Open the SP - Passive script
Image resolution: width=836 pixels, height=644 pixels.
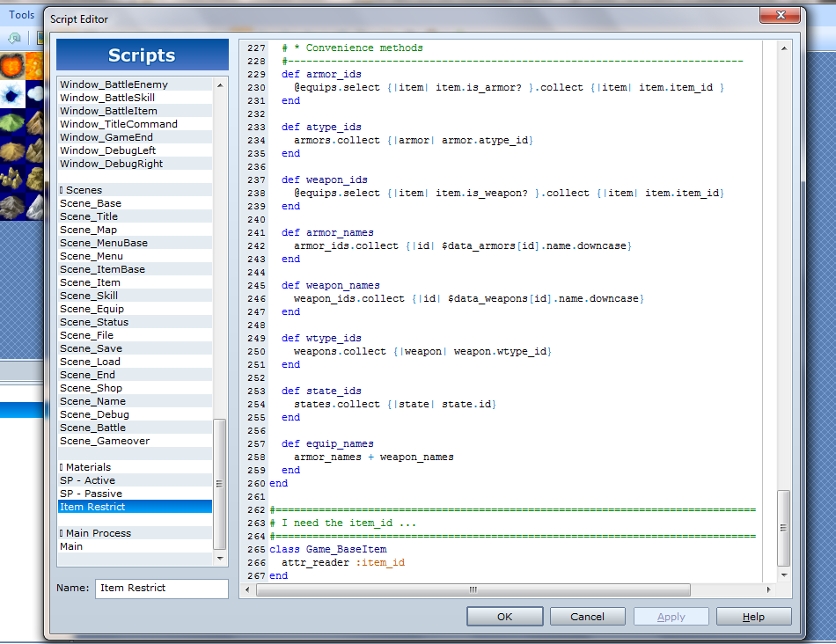(91, 494)
